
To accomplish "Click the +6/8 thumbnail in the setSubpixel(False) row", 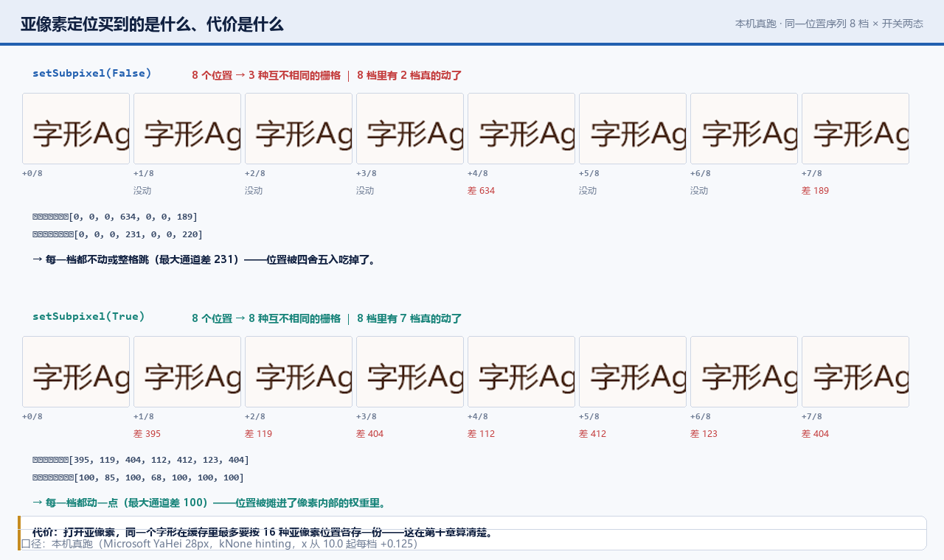I will [744, 128].
